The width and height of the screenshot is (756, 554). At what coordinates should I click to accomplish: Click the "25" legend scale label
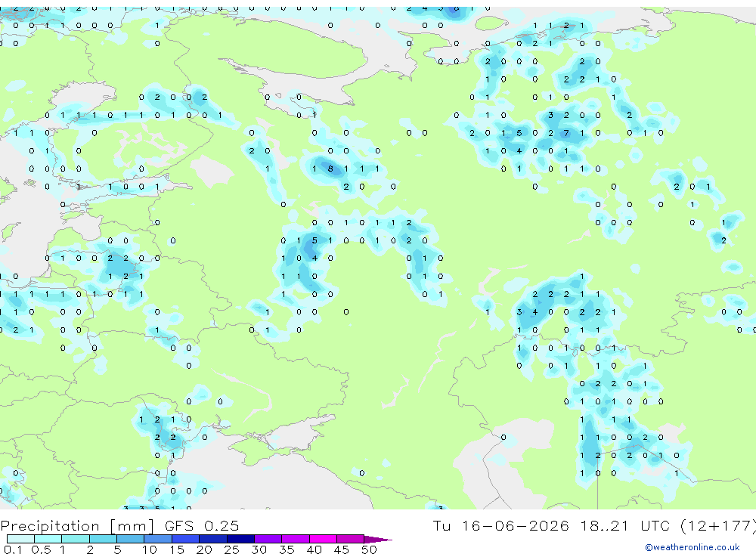(231, 549)
